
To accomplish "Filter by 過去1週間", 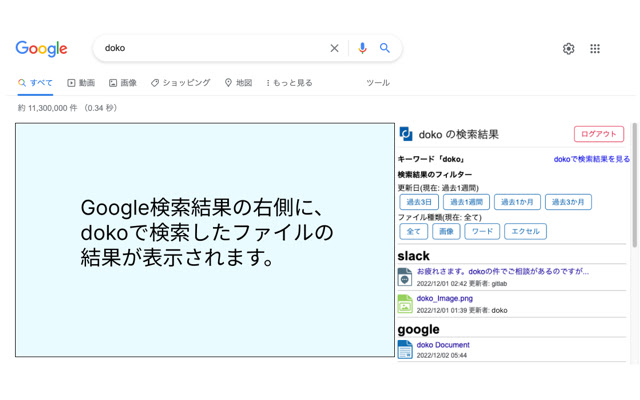I will pos(466,202).
